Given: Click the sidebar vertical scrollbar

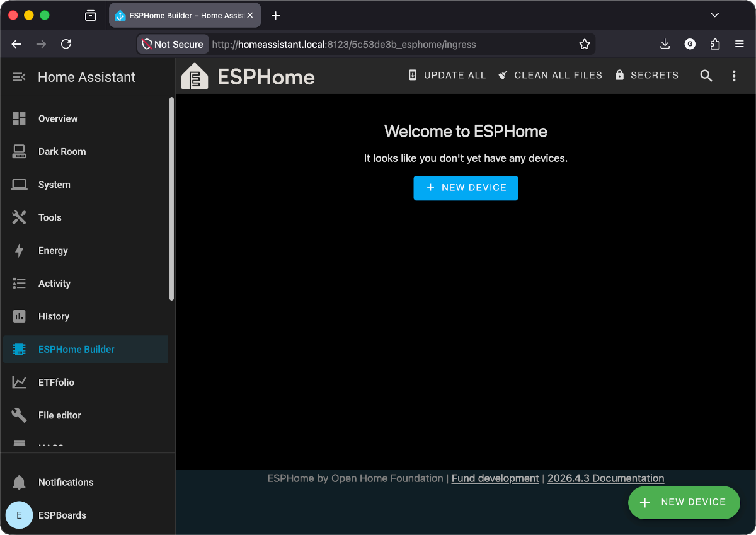Looking at the screenshot, I should [171, 198].
